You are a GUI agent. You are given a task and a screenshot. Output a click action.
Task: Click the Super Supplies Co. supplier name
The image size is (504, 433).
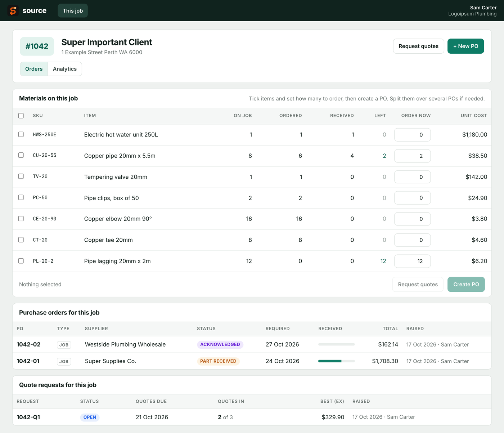click(x=111, y=361)
